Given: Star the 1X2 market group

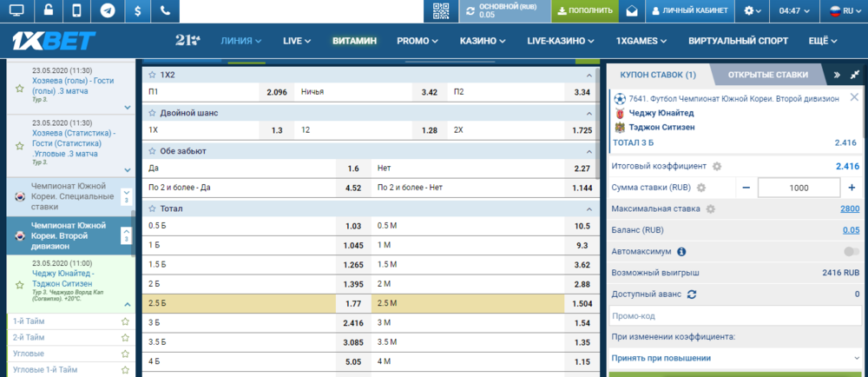Looking at the screenshot, I should pos(152,74).
